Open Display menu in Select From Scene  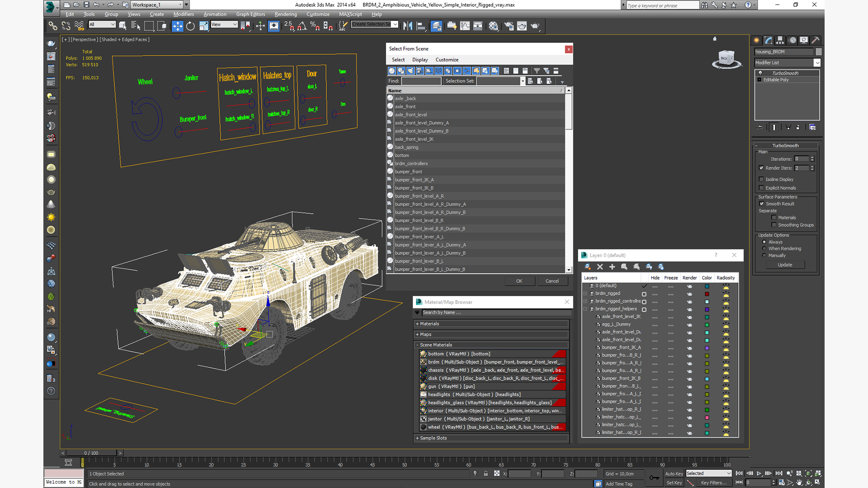click(x=420, y=60)
